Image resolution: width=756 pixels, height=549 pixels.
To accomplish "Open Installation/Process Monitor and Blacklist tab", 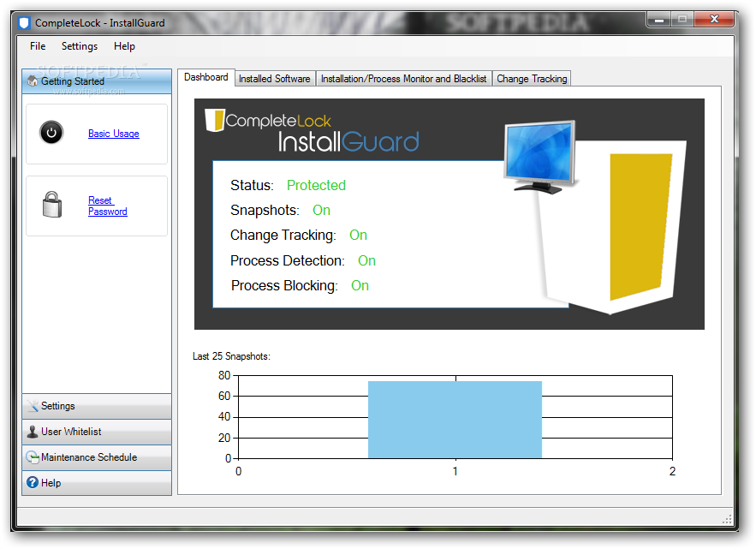I will click(x=403, y=79).
